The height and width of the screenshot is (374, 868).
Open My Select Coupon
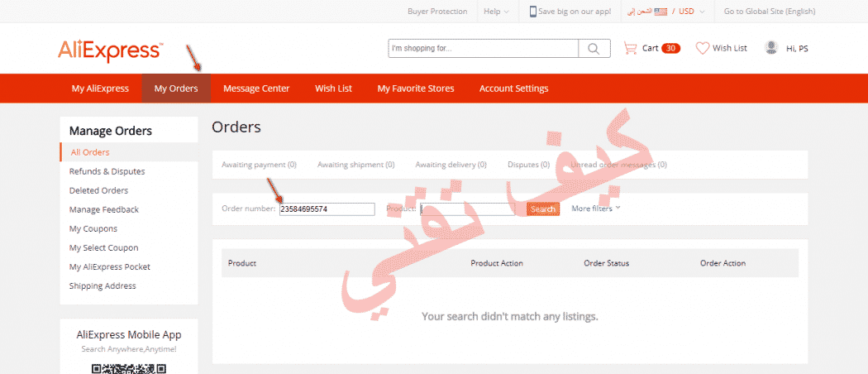[x=103, y=247]
